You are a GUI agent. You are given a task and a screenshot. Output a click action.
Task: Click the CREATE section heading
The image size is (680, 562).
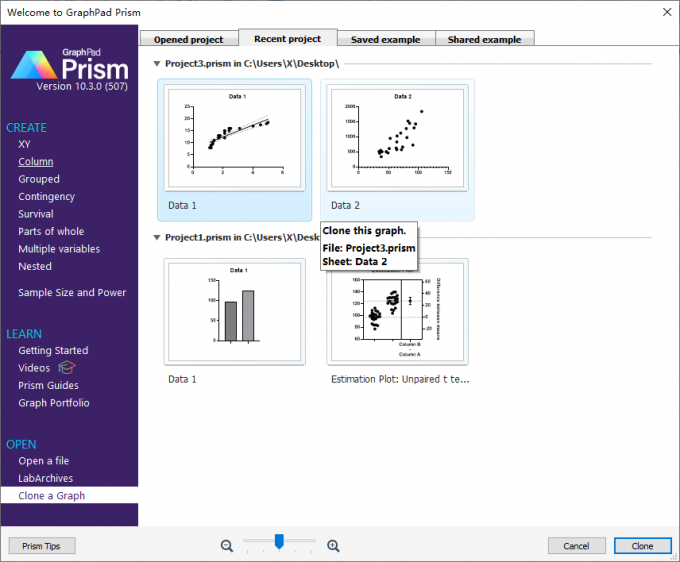point(26,127)
